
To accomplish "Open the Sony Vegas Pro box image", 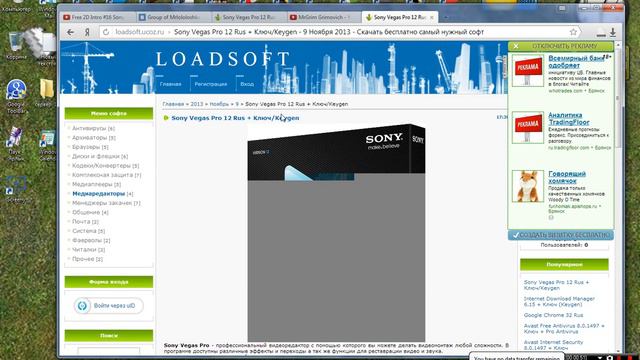I will coord(336,232).
